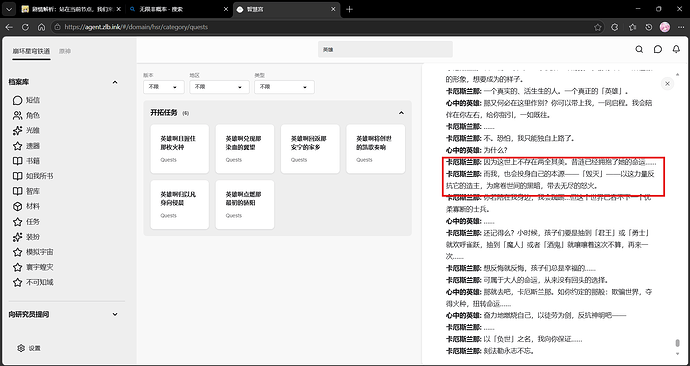Open the 类型 type filter dropdown
This screenshot has width=690, height=366.
pyautogui.click(x=284, y=87)
